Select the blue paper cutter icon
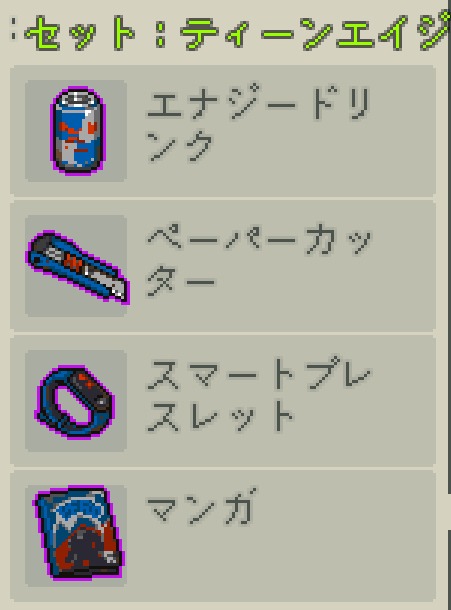451x610 pixels. (78, 267)
